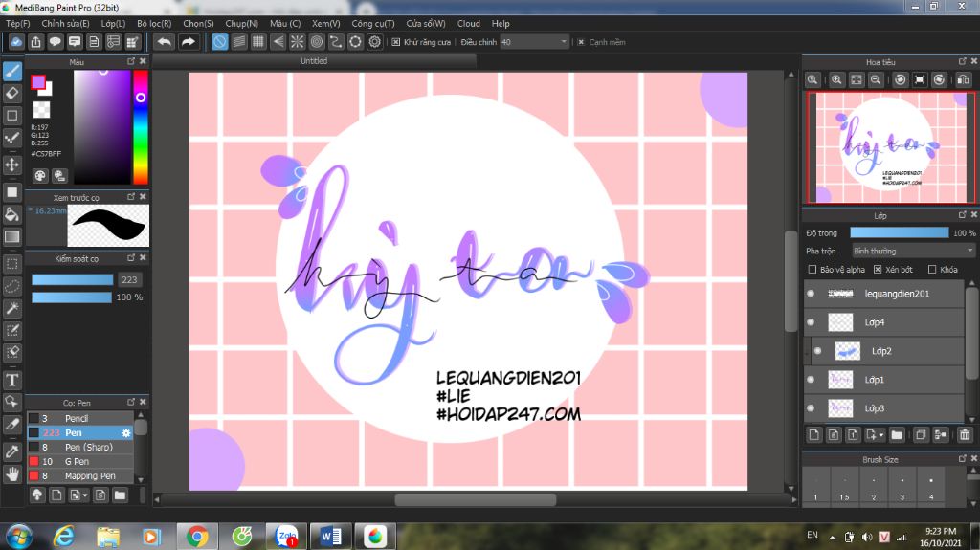This screenshot has width=980, height=550.
Task: Hide the lequangdien201 layer
Action: 812,294
